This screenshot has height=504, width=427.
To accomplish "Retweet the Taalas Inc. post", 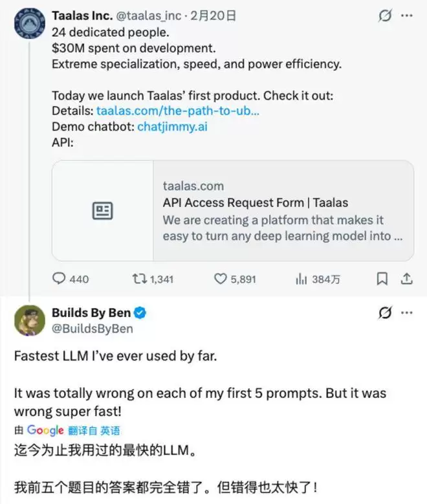I will pyautogui.click(x=140, y=279).
